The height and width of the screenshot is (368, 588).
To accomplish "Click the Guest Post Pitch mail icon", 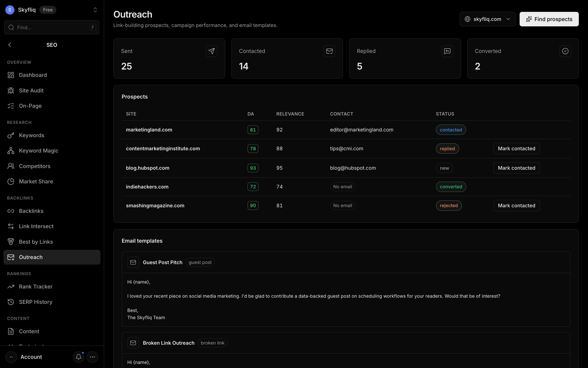I will pyautogui.click(x=133, y=262).
